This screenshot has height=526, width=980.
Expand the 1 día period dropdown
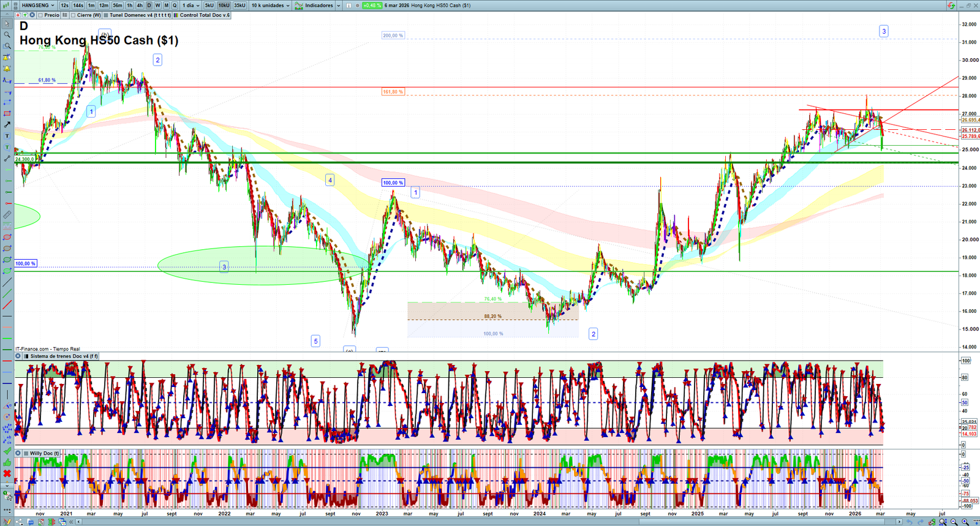click(190, 6)
